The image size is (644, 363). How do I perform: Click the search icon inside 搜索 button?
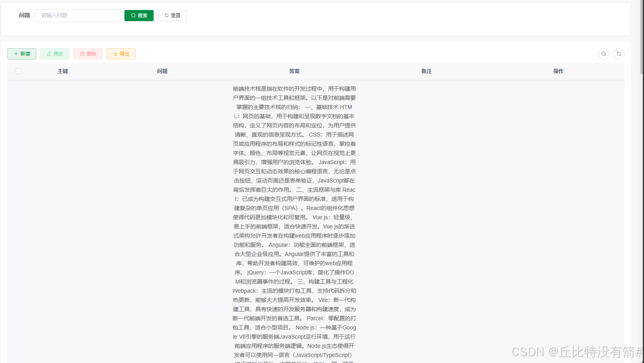coord(133,15)
